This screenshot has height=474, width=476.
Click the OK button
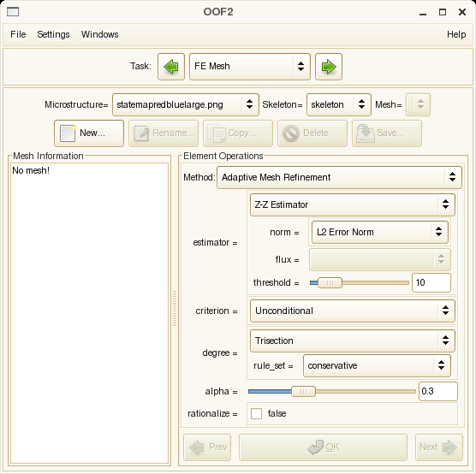tap(323, 447)
